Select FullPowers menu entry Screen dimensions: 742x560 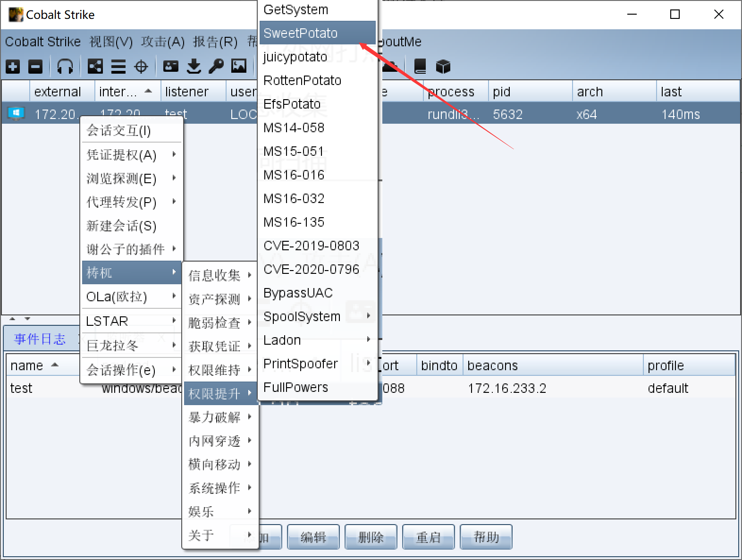(318, 387)
